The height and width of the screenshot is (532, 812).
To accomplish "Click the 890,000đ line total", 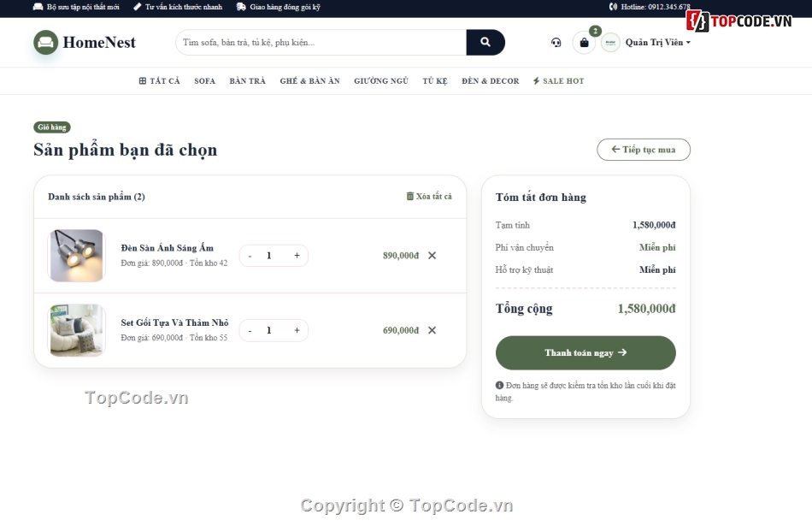I will coord(401,256).
